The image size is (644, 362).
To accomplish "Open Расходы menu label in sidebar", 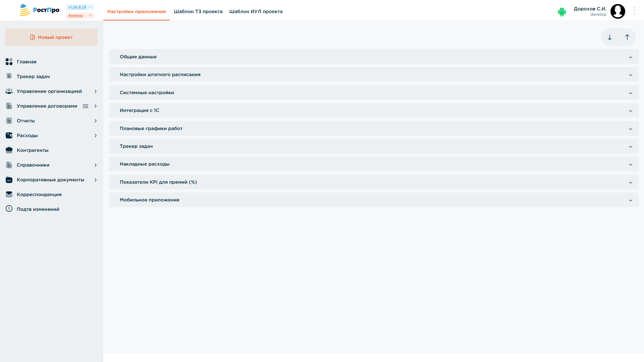I will [x=27, y=135].
